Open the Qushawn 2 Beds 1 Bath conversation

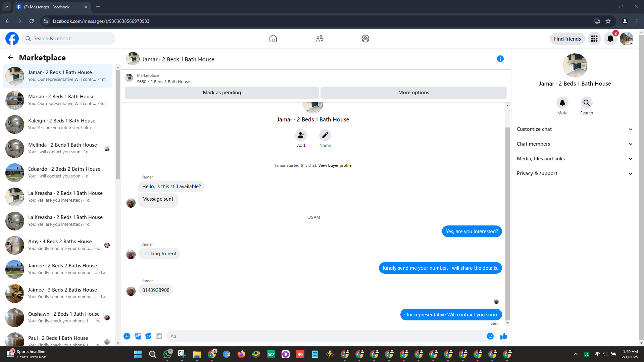click(x=58, y=318)
